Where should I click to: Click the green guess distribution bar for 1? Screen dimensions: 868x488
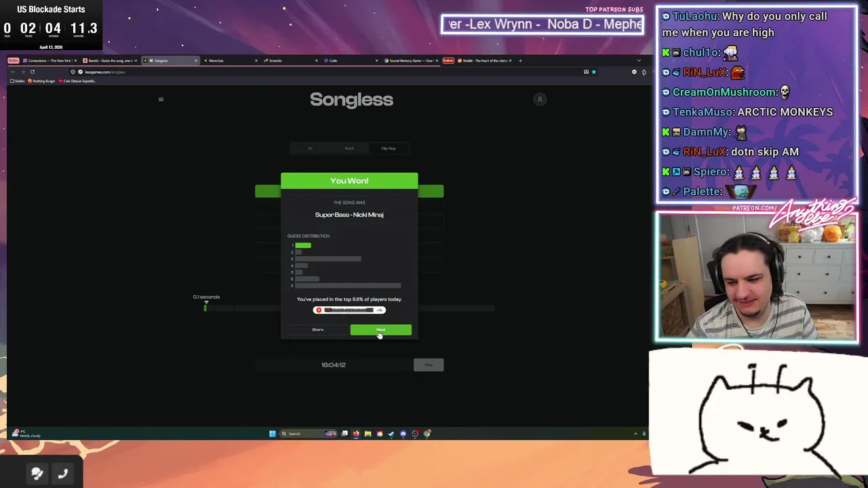pos(303,245)
